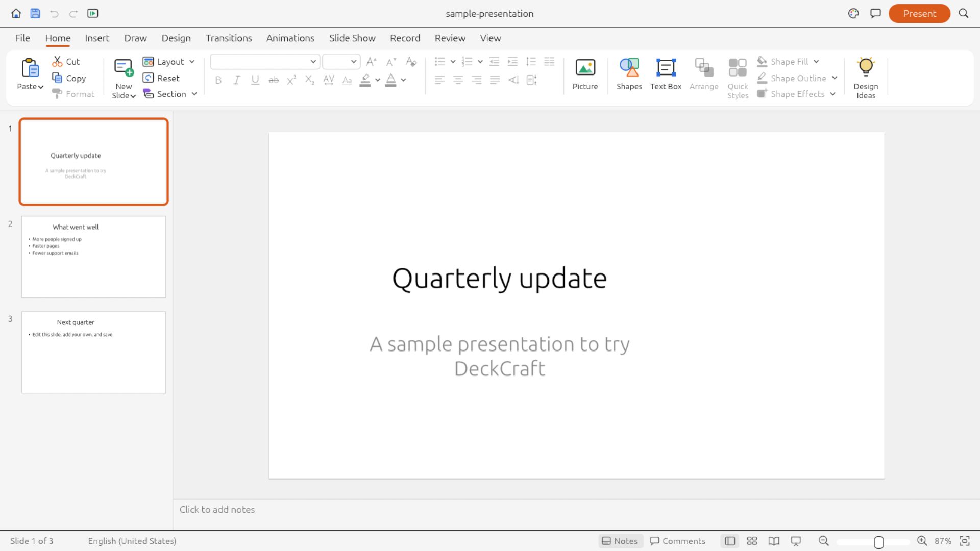Toggle the Comments pane in status bar
Viewport: 980px width, 551px height.
(678, 541)
